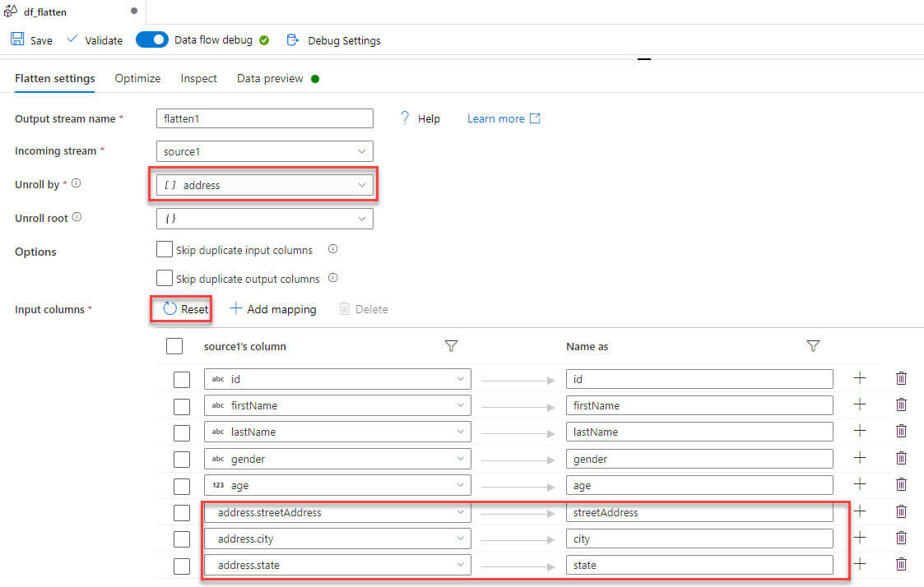
Task: Filter the source1's column header
Action: coord(451,346)
